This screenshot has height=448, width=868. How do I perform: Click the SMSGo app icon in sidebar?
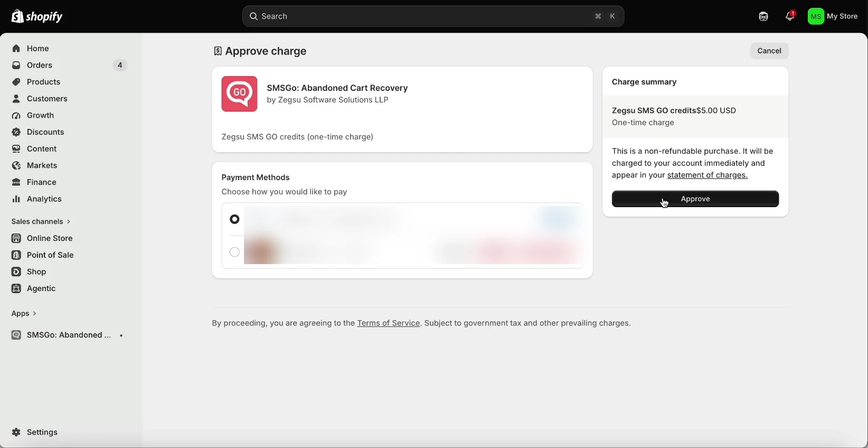pos(16,335)
